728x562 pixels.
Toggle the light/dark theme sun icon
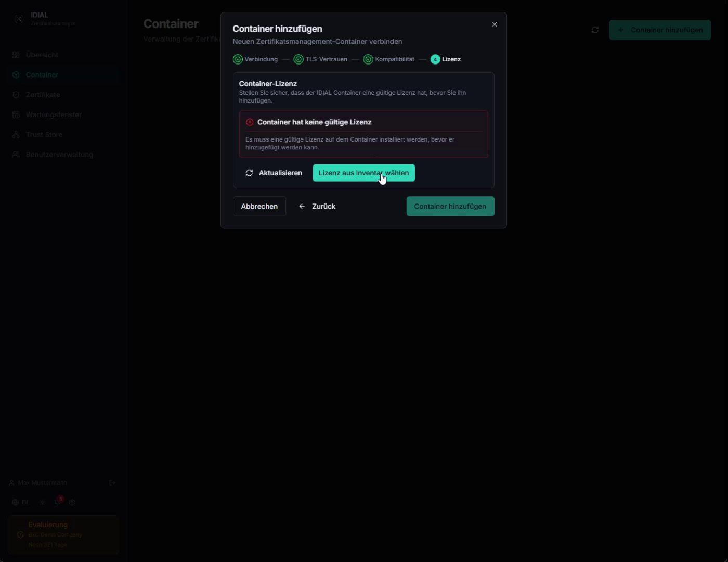pyautogui.click(x=43, y=502)
